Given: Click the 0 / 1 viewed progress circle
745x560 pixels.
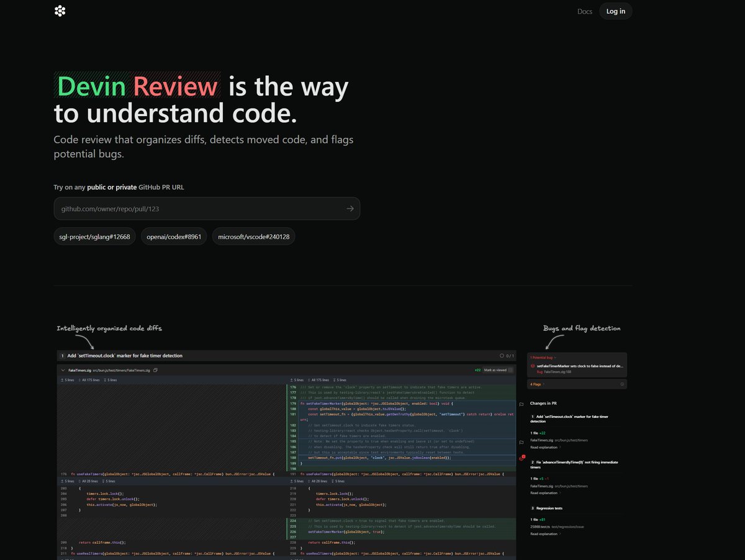Looking at the screenshot, I should (502, 356).
